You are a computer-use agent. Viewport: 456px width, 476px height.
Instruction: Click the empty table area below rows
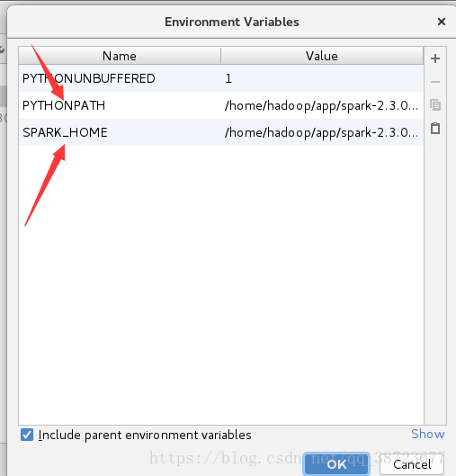click(x=221, y=285)
